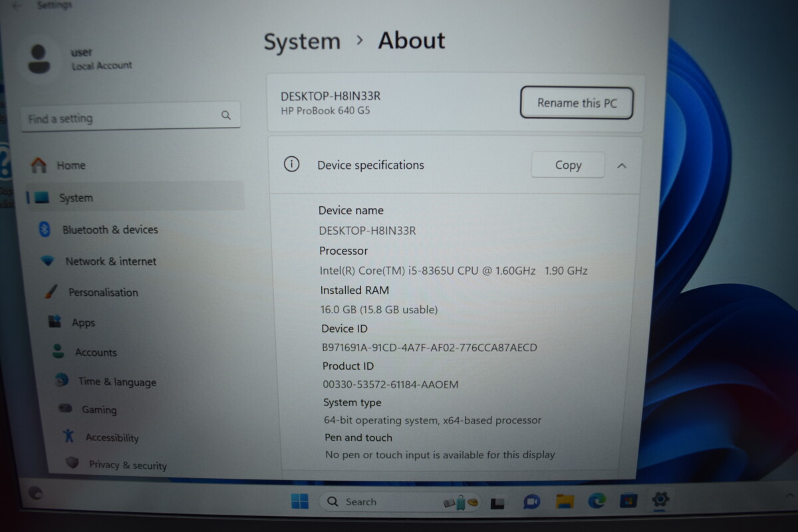Click the Product ID value 00330-53572-61184-AAOEM
Screen dimensions: 798x532
(x=390, y=384)
